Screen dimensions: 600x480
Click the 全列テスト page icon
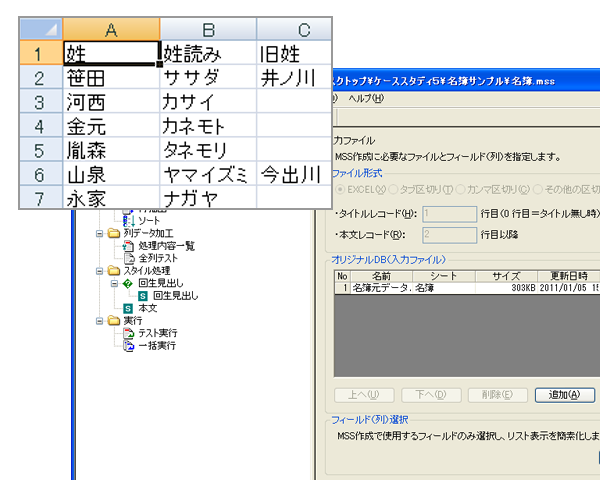tap(129, 258)
